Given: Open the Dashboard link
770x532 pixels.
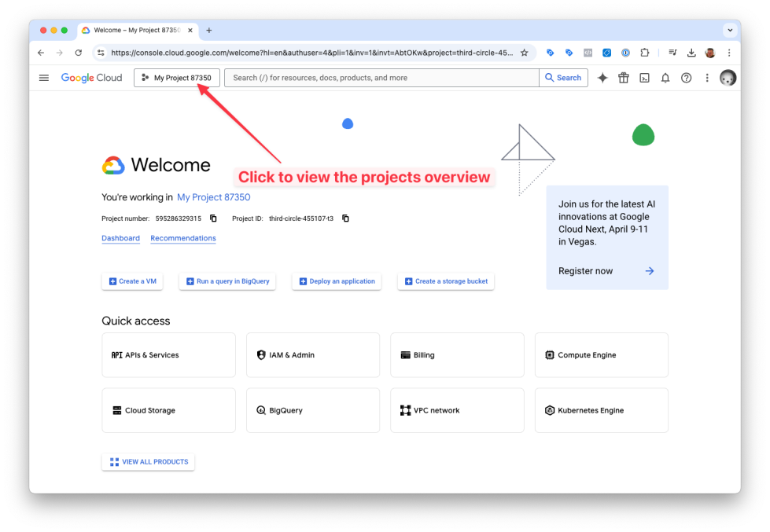Looking at the screenshot, I should pyautogui.click(x=121, y=238).
